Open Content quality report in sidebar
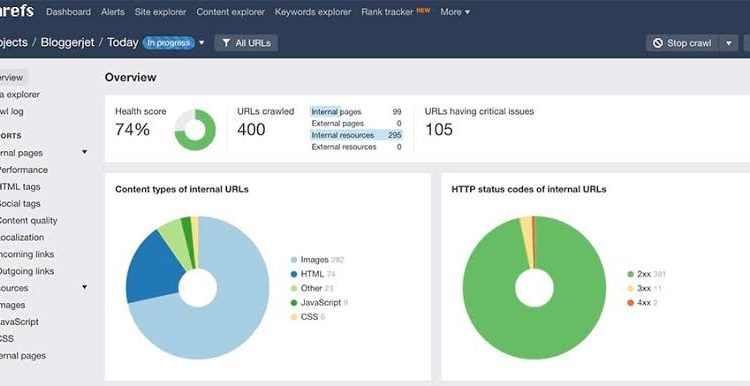Screen dimensions: 750x386 pos(28,221)
